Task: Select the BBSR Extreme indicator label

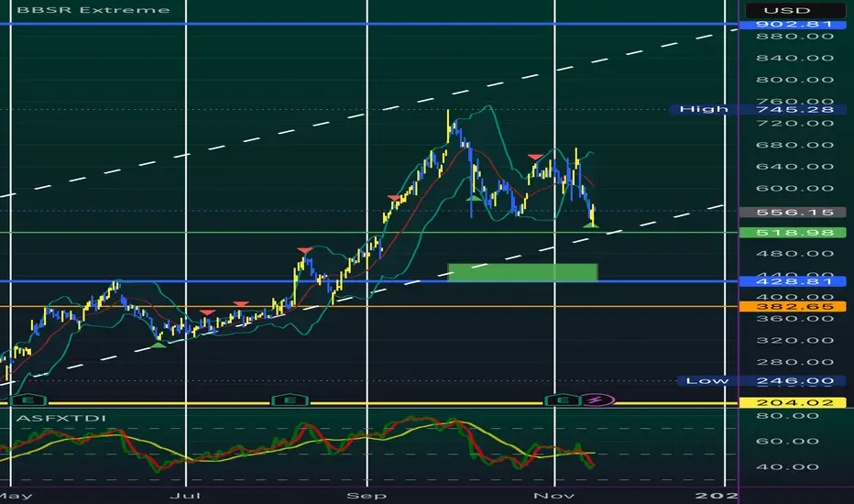Action: pos(93,10)
